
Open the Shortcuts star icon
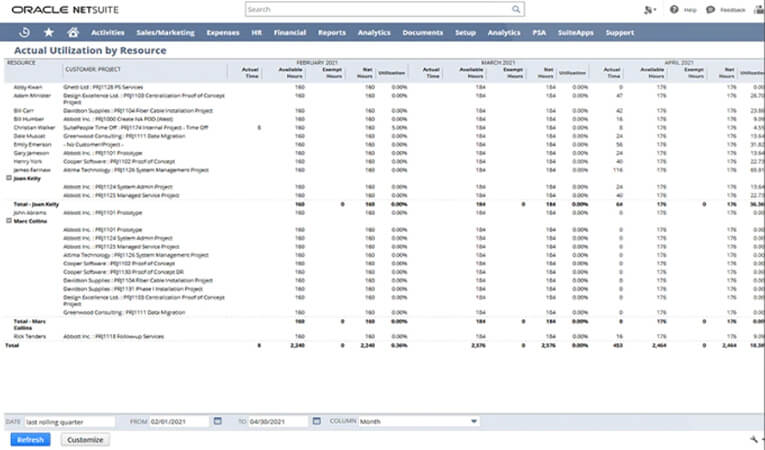[x=49, y=32]
